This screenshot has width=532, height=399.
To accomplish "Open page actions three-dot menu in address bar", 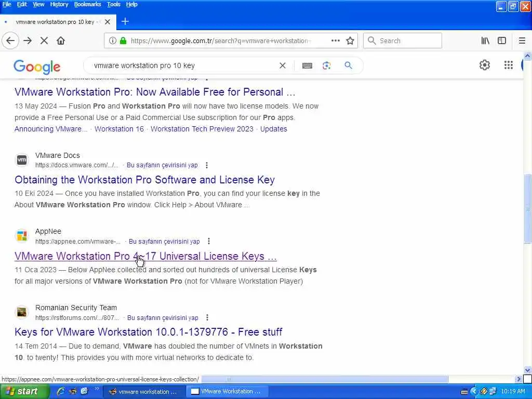I will pos(335,41).
